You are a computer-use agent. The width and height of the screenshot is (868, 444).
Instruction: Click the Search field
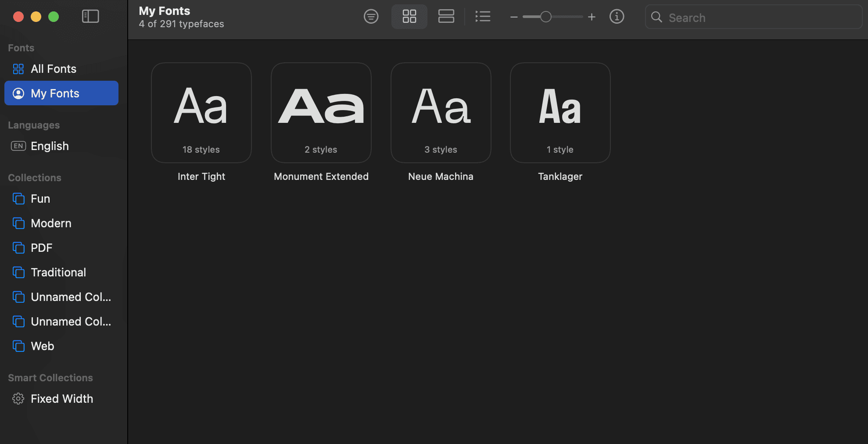[x=753, y=17]
